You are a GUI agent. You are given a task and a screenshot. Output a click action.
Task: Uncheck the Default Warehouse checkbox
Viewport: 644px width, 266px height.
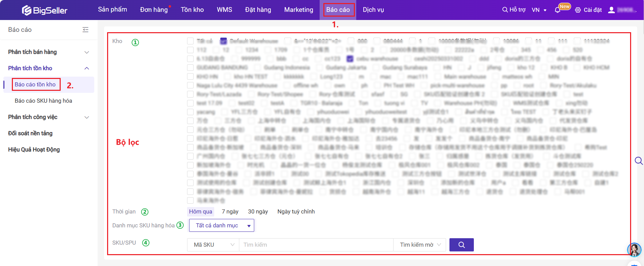click(x=223, y=41)
